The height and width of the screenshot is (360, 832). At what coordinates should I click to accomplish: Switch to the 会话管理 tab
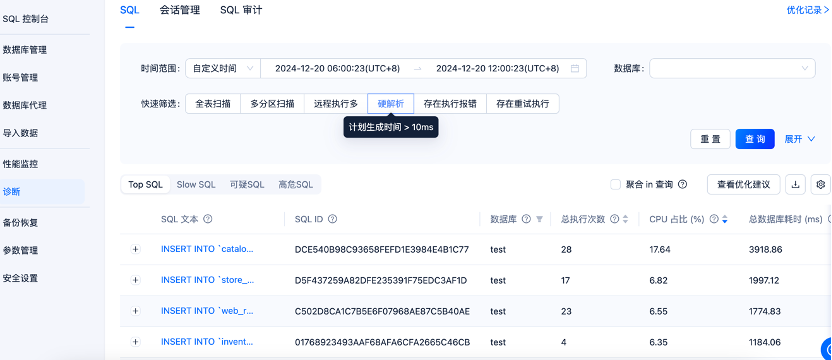[x=180, y=10]
